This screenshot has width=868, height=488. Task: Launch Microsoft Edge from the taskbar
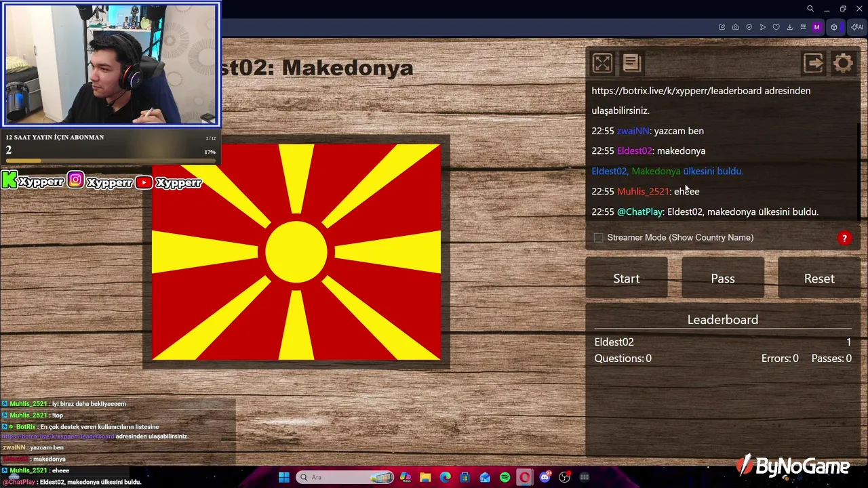click(445, 477)
